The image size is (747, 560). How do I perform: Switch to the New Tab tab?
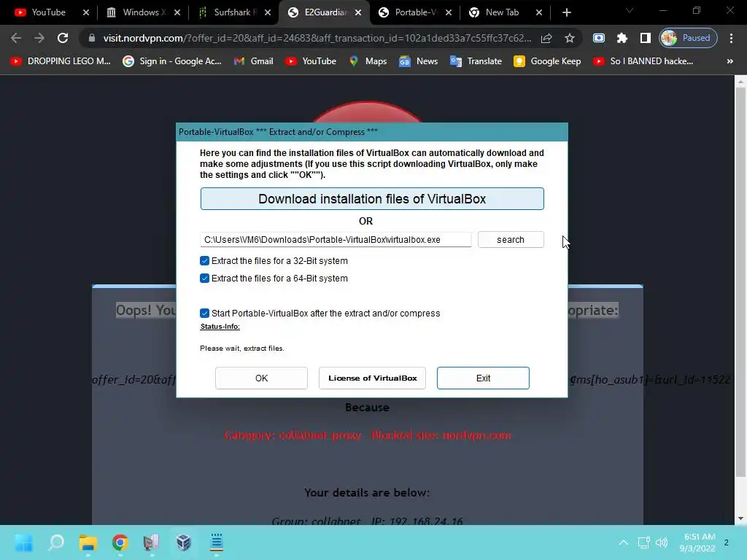click(x=501, y=12)
